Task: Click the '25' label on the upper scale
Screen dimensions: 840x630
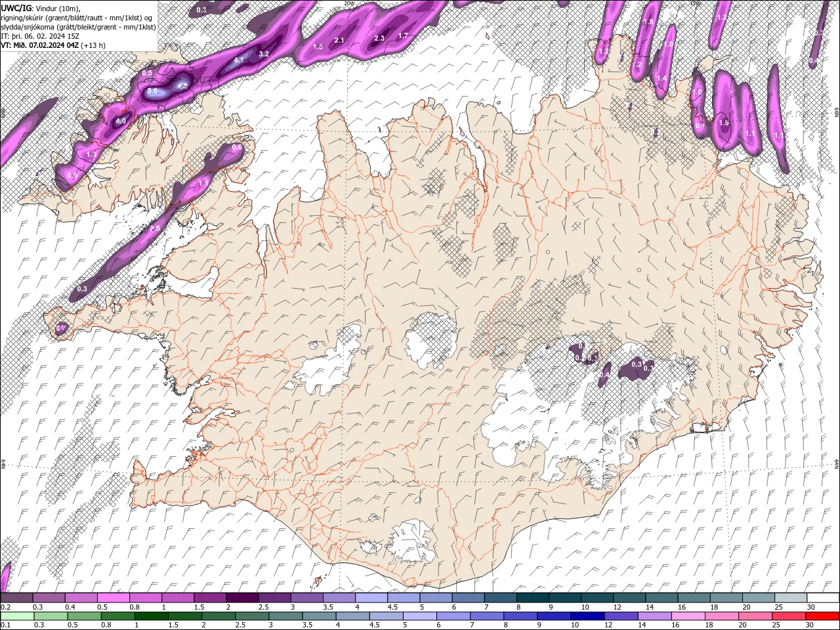Action: coord(778,607)
